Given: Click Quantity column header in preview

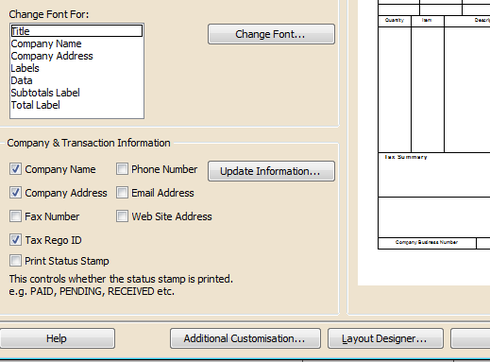Looking at the screenshot, I should click(394, 20).
